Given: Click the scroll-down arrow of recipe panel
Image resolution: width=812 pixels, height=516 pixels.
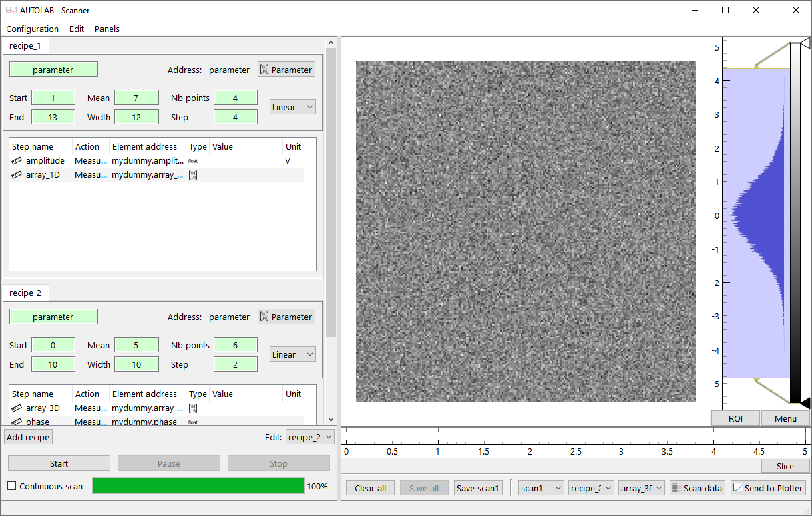Looking at the screenshot, I should click(331, 419).
